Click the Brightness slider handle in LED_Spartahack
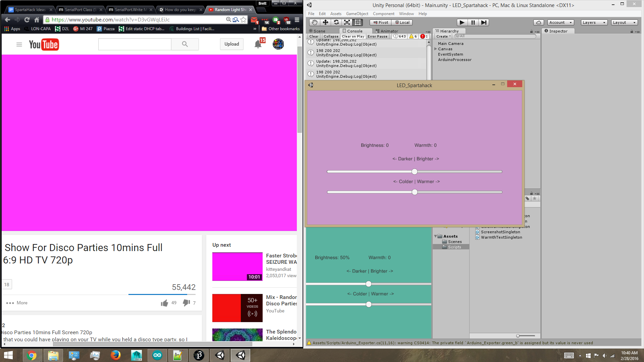The image size is (644, 362). click(x=415, y=172)
